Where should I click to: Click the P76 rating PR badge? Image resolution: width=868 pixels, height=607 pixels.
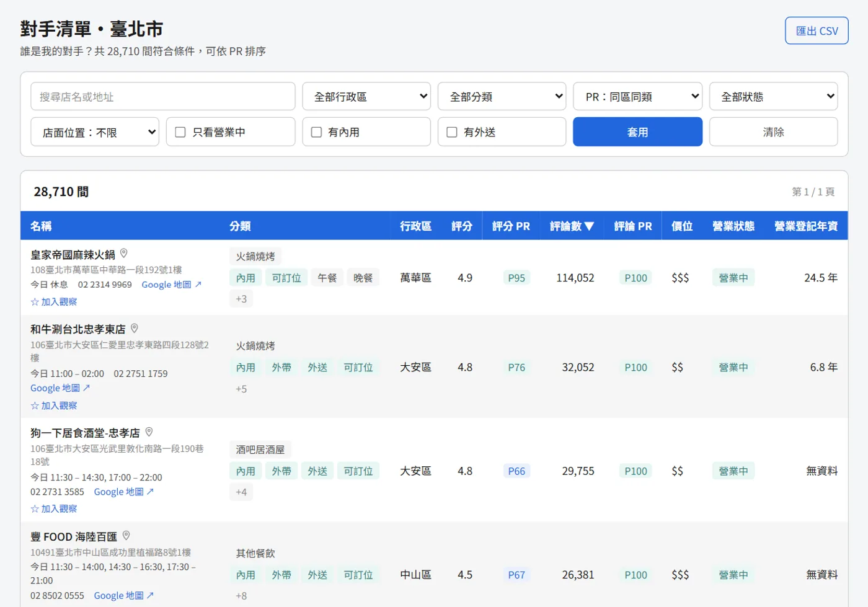pyautogui.click(x=516, y=367)
